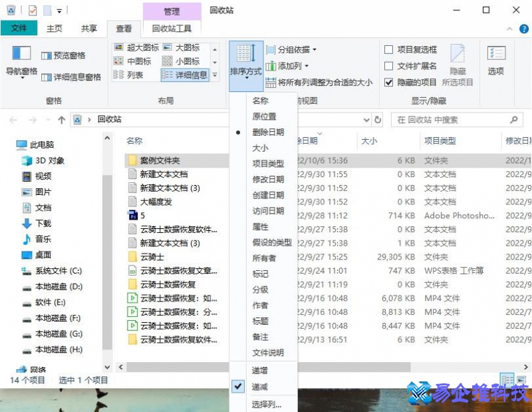
Task: Expand 此电脑 in the navigation tree
Action: click(x=13, y=144)
